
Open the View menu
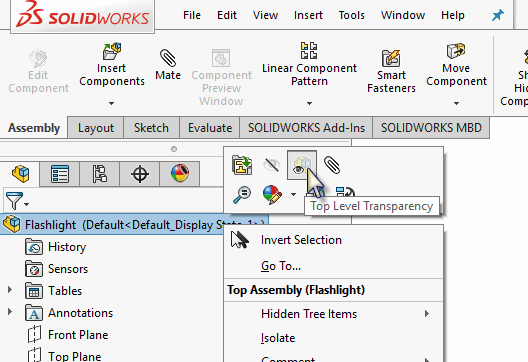point(265,15)
